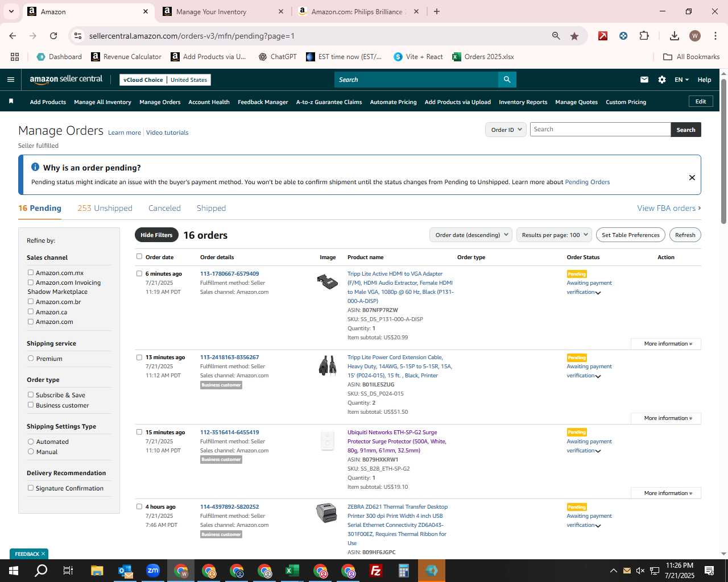Open the EN language dropdown
This screenshot has width=728, height=582.
click(681, 80)
